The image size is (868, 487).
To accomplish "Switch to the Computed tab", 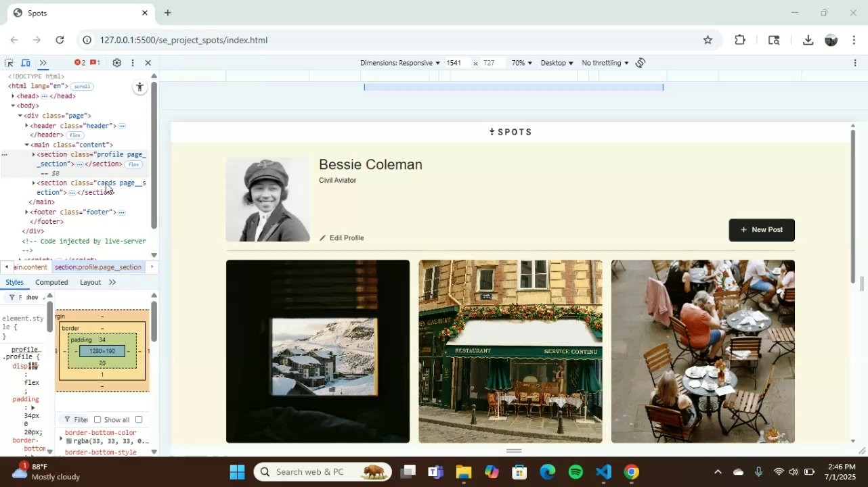I will point(51,282).
